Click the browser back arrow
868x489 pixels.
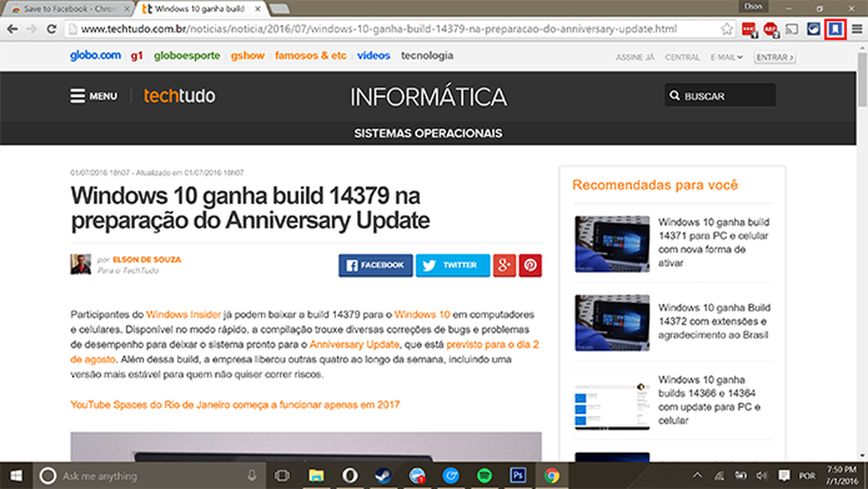12,29
